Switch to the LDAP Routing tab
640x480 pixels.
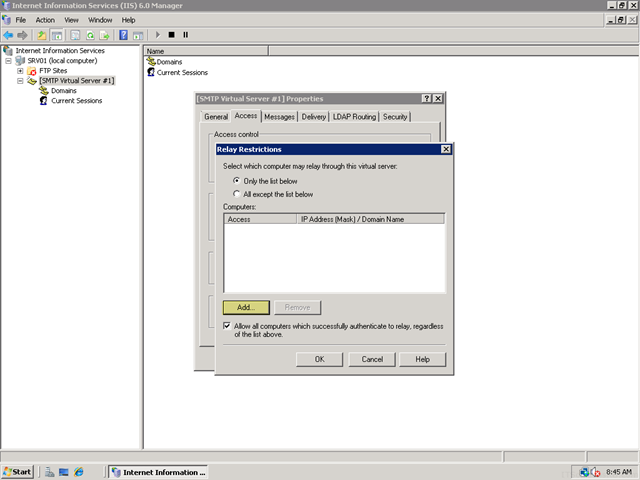click(x=354, y=117)
